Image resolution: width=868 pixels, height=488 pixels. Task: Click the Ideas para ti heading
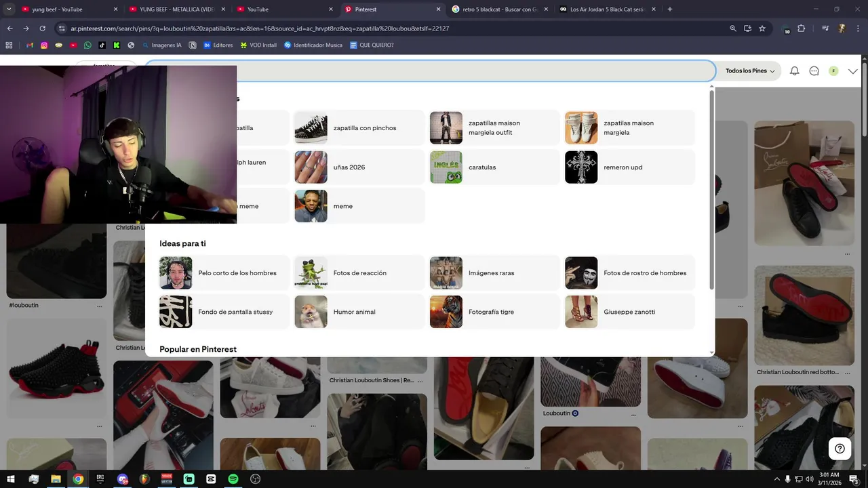click(182, 243)
